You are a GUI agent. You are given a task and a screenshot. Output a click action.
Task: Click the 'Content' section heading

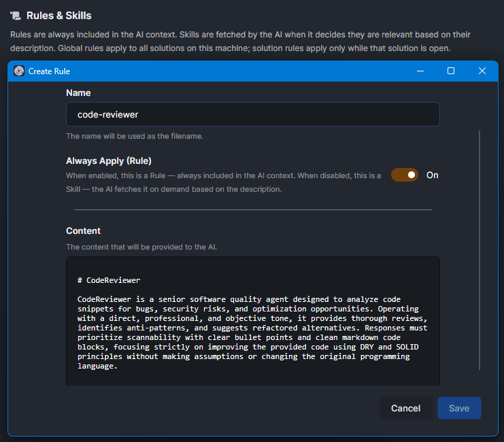click(83, 231)
